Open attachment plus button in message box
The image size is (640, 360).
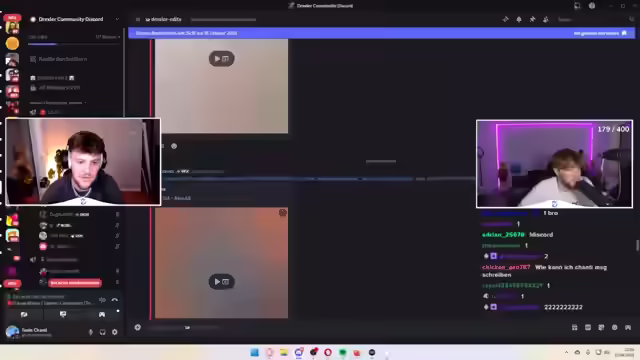click(138, 327)
